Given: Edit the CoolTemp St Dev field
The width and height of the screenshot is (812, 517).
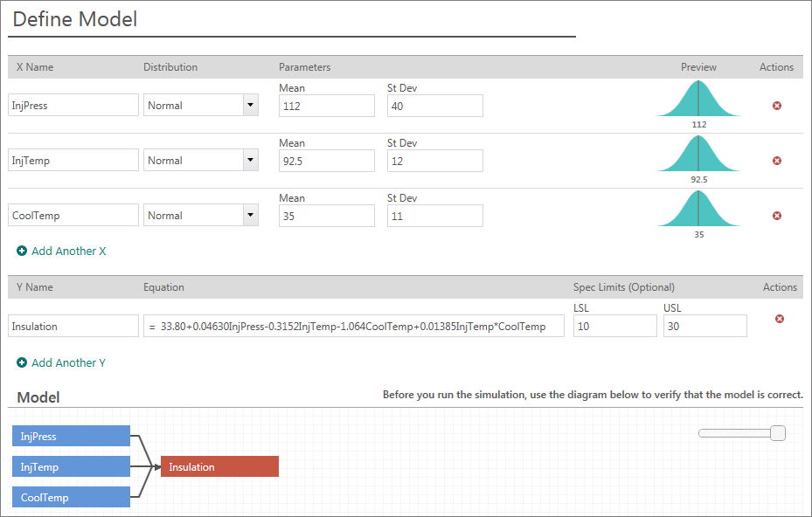Looking at the screenshot, I should 434,216.
